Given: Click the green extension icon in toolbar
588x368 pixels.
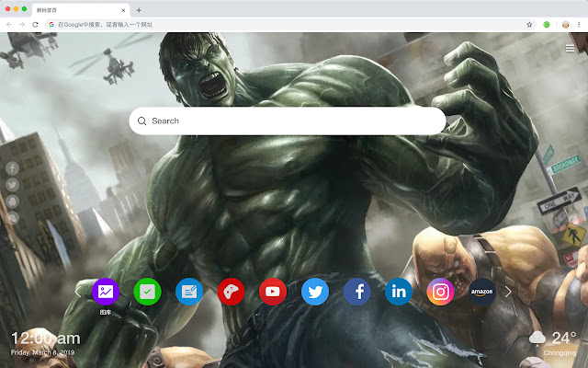Looking at the screenshot, I should 547,25.
